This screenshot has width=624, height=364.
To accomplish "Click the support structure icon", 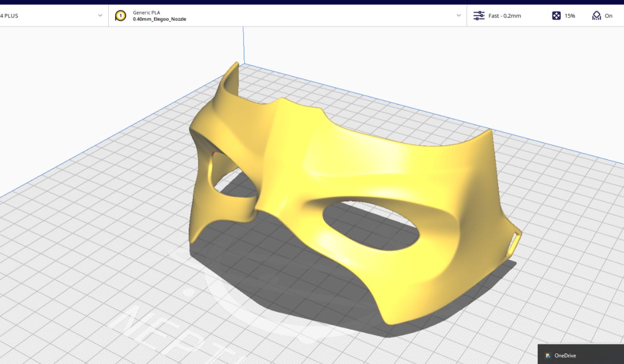I will coord(596,16).
